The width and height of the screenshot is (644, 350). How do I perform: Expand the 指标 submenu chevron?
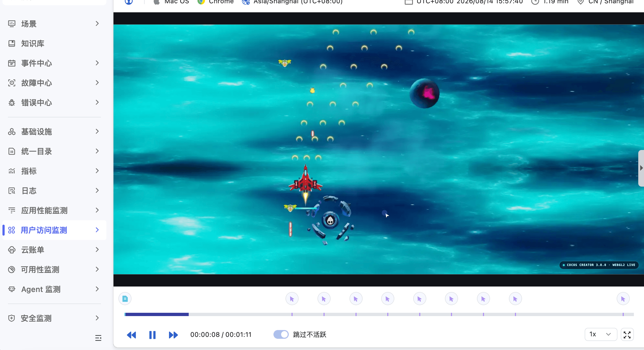[97, 171]
